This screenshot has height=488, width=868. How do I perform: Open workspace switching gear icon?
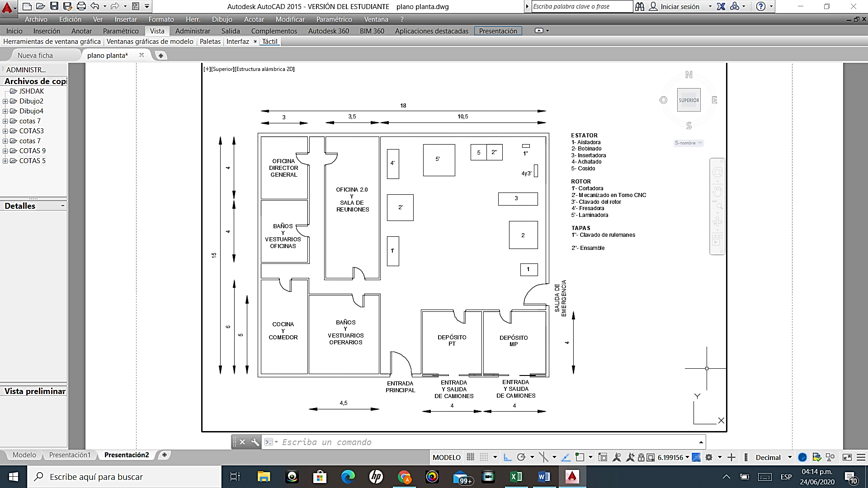coord(709,457)
